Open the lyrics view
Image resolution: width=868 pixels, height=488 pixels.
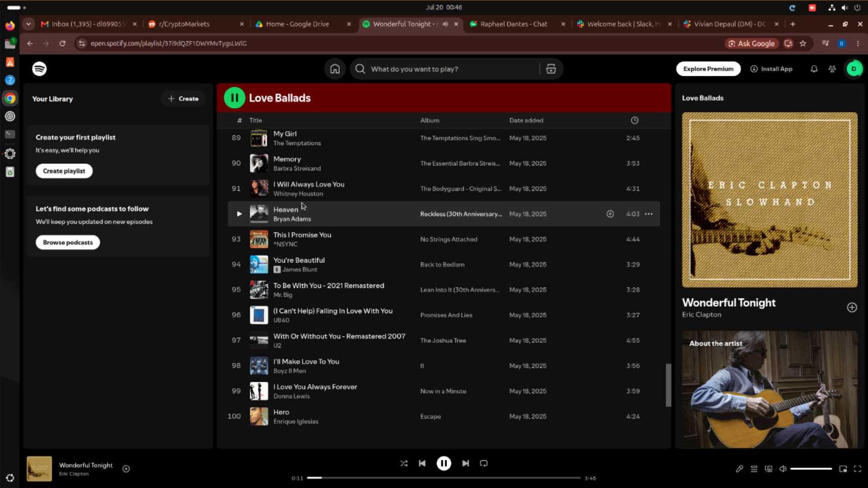click(739, 469)
